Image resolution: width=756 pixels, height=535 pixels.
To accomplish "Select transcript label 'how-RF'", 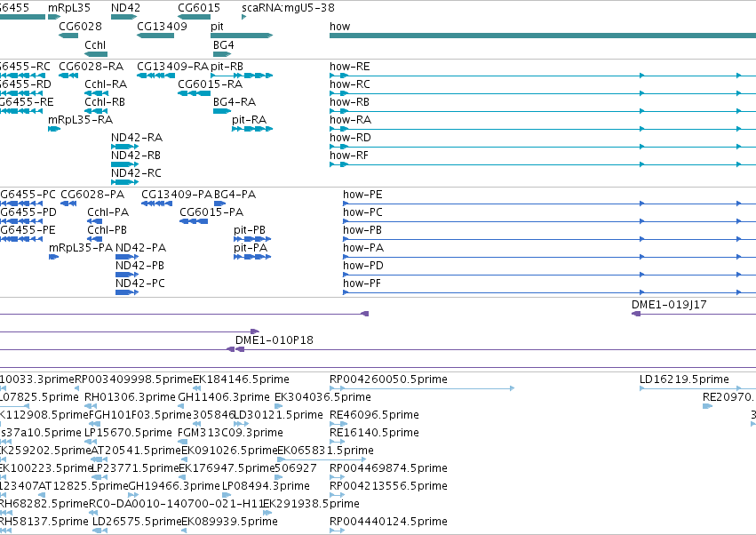I will tap(349, 156).
